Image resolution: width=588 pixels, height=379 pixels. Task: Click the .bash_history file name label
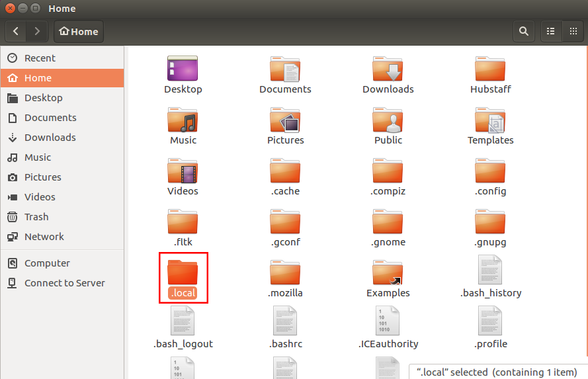(491, 293)
